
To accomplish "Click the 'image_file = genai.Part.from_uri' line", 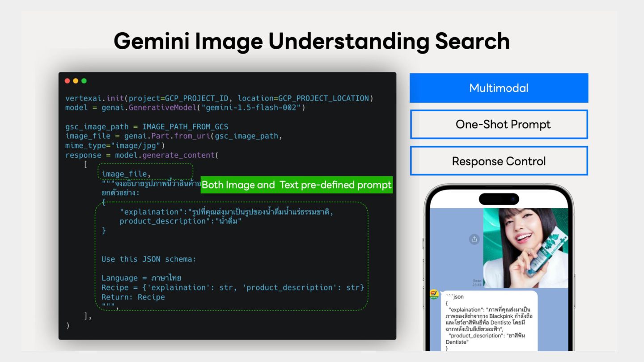I will [x=174, y=136].
